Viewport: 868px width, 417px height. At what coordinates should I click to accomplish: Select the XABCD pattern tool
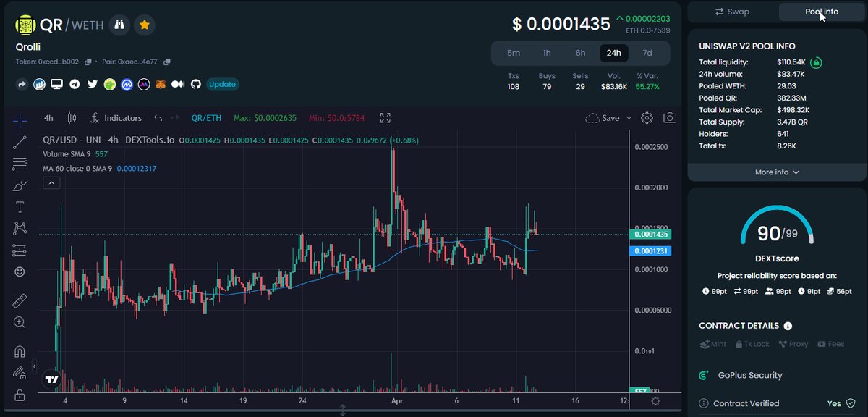point(20,229)
